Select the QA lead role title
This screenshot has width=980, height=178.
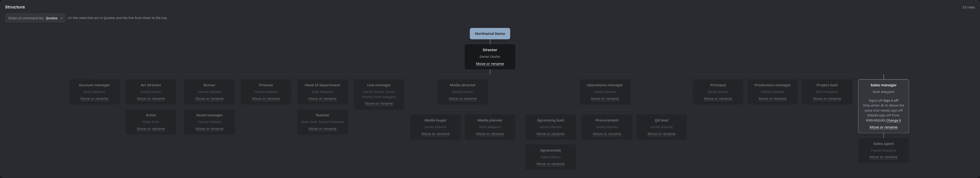point(661,121)
